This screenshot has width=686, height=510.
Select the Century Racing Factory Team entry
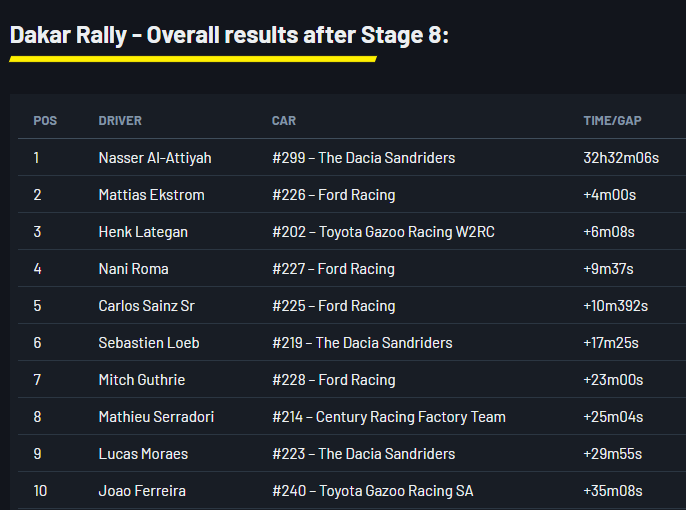click(x=389, y=417)
